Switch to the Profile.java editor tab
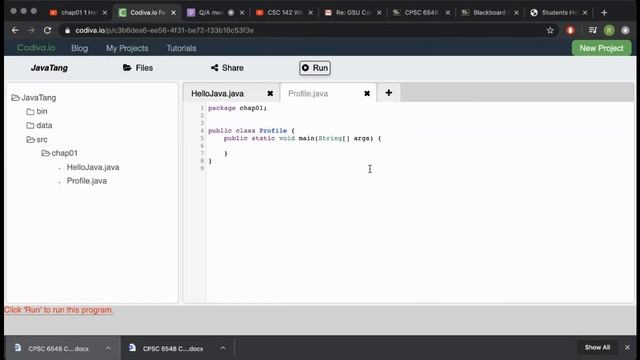Screen dimensions: 640x360 [x=308, y=93]
